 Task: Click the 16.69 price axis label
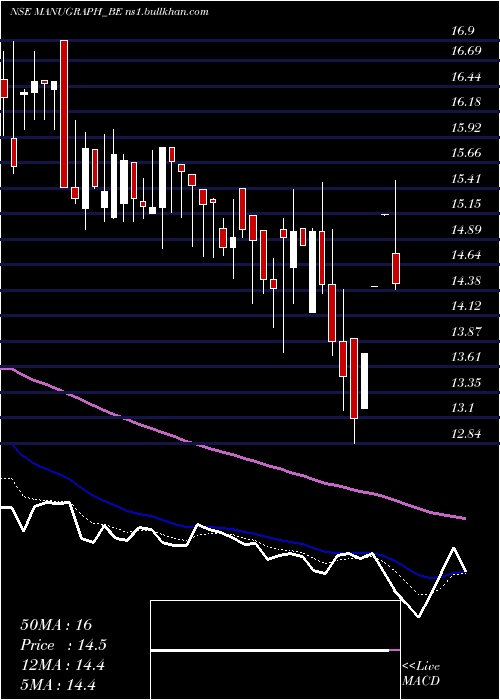pyautogui.click(x=466, y=51)
